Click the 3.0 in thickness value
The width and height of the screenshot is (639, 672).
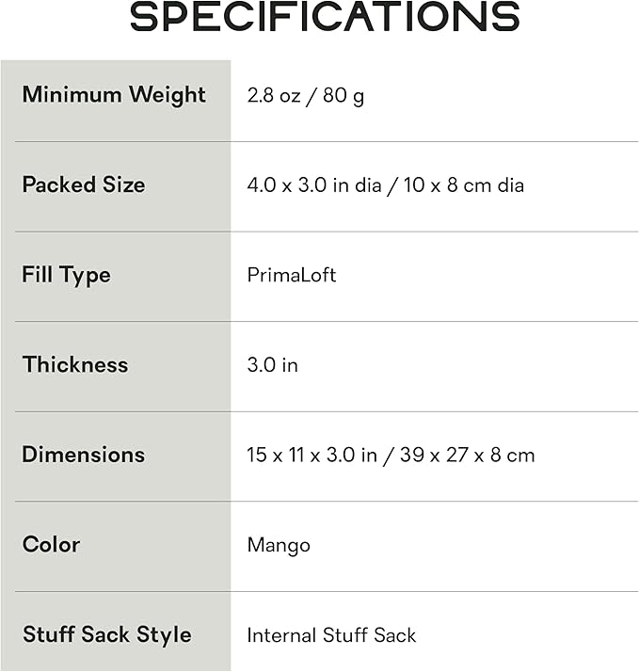click(273, 365)
